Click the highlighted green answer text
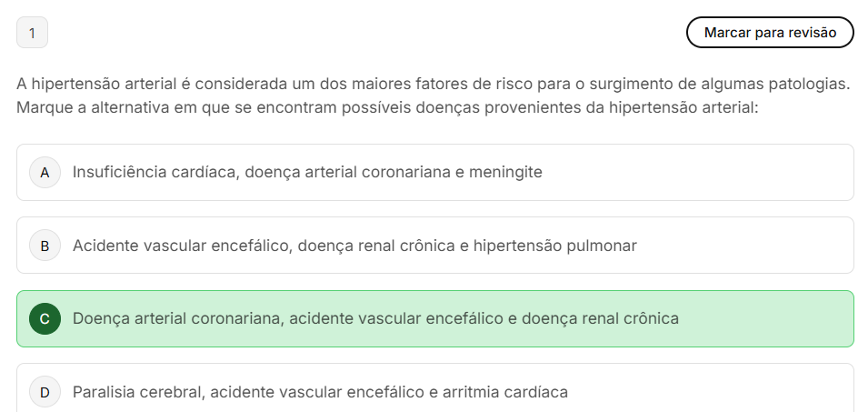This screenshot has width=868, height=412. click(x=375, y=318)
